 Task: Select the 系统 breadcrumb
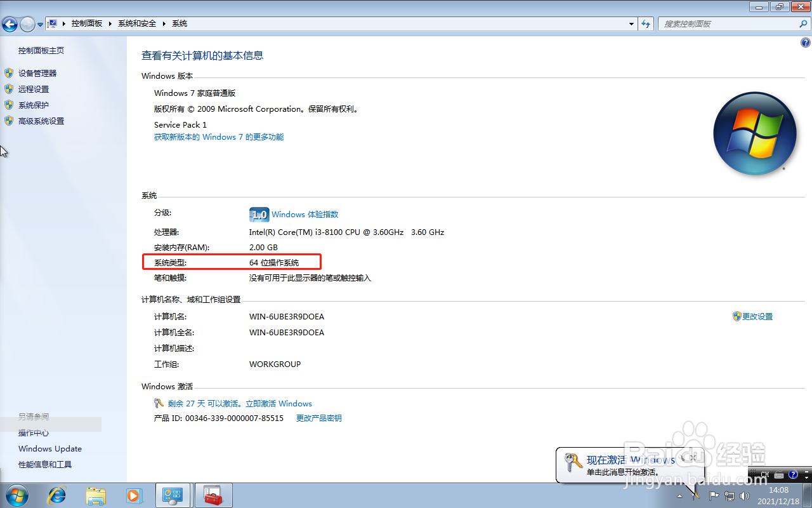[180, 23]
